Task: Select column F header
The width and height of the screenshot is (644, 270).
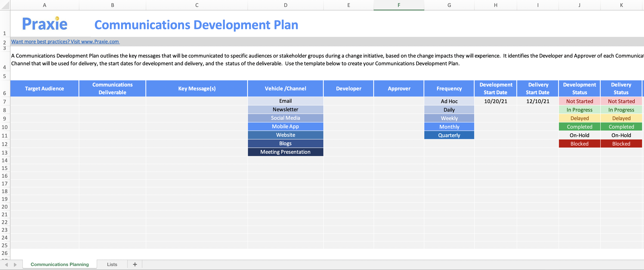Action: (399, 5)
